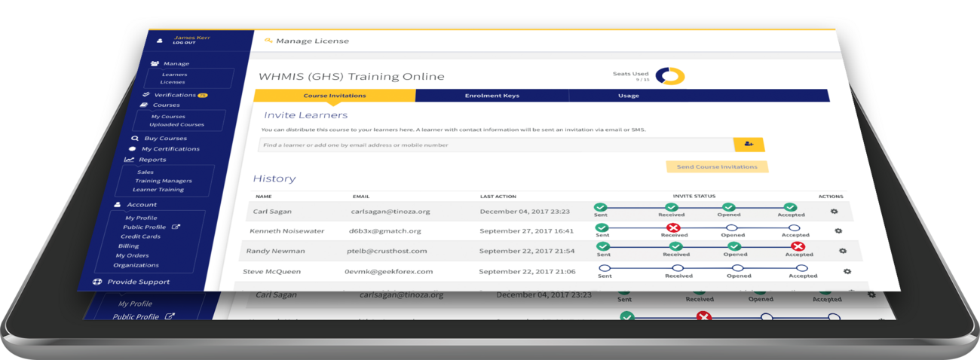Click the yellow add learner icon button
This screenshot has height=360, width=980.
pyautogui.click(x=749, y=144)
